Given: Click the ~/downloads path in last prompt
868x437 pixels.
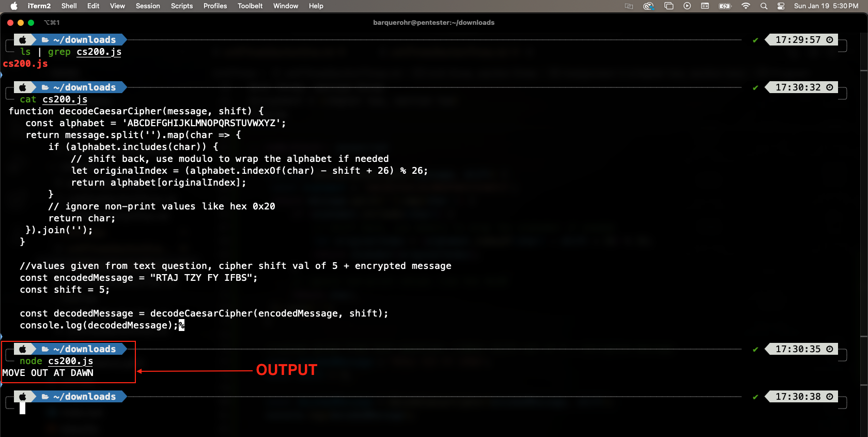Looking at the screenshot, I should [x=85, y=397].
